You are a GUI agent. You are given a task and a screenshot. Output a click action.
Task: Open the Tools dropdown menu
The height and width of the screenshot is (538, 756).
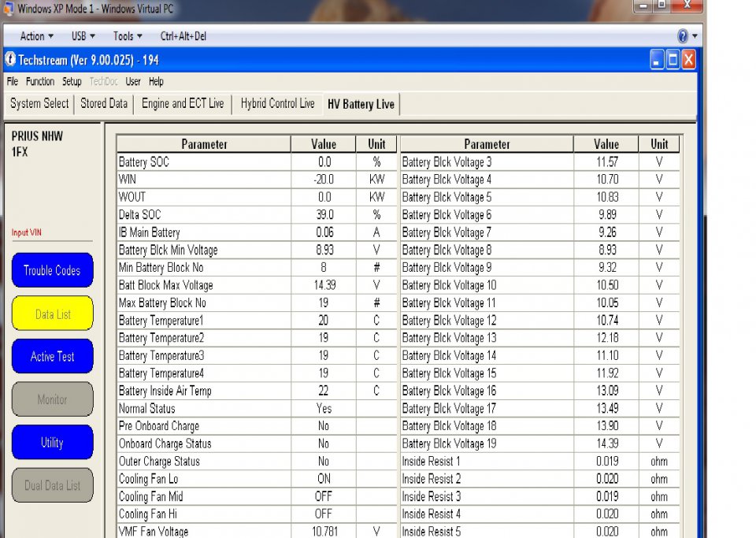click(x=128, y=36)
